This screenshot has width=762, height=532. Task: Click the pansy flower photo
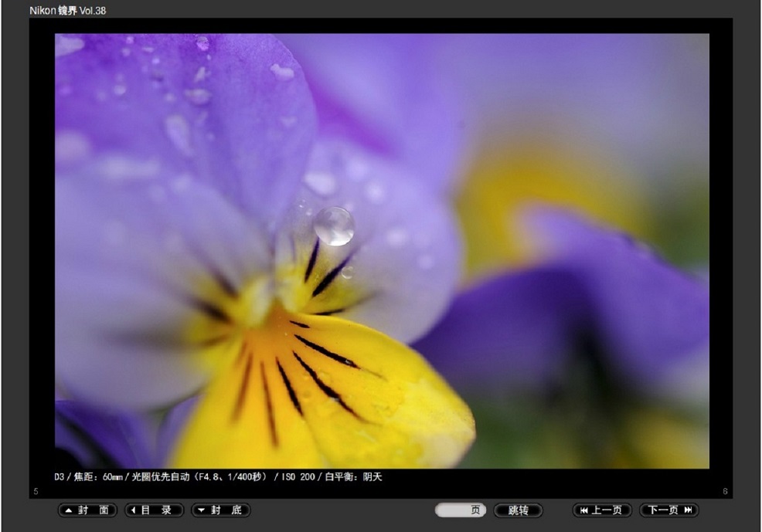tap(382, 251)
